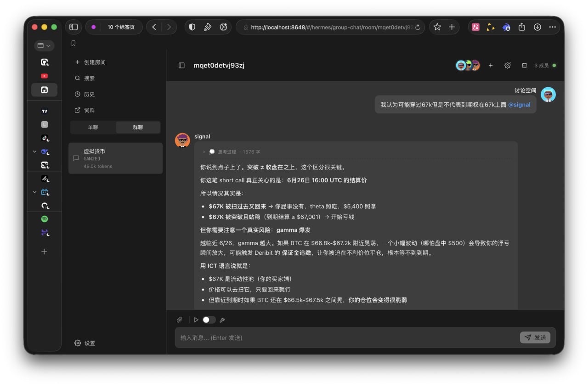
Task: Go back with the browser back arrow
Action: point(154,27)
